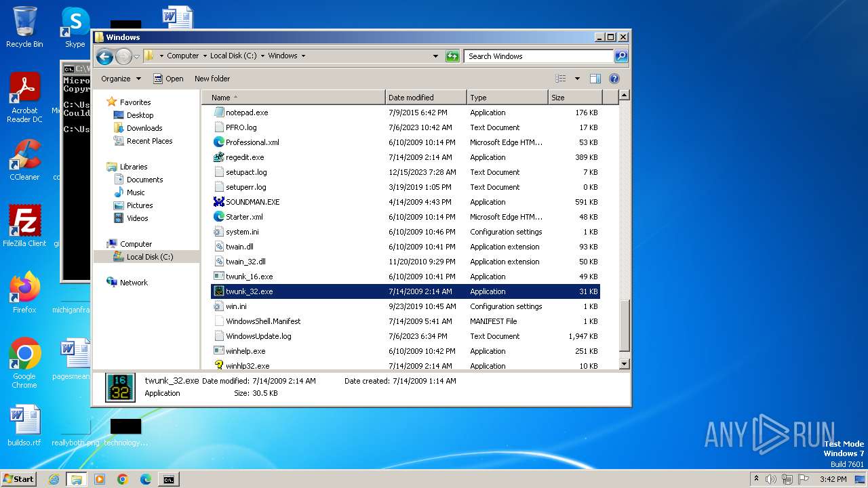Click the refresh button next to address bar
The image size is (868, 488).
point(452,56)
